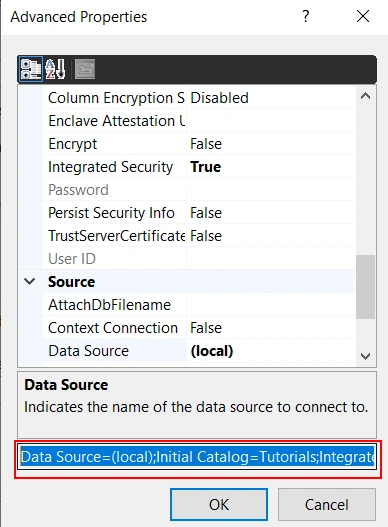Click the scroll up arrow
This screenshot has width=388, height=527.
(x=365, y=96)
